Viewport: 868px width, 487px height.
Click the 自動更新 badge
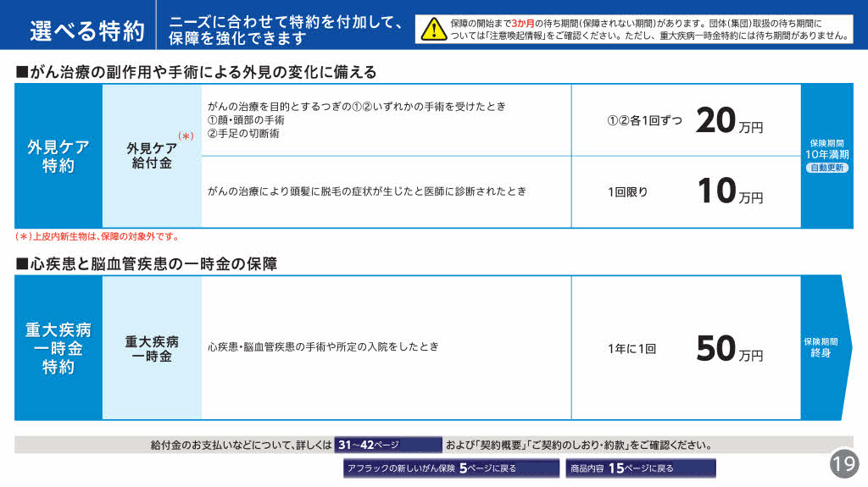coord(826,168)
